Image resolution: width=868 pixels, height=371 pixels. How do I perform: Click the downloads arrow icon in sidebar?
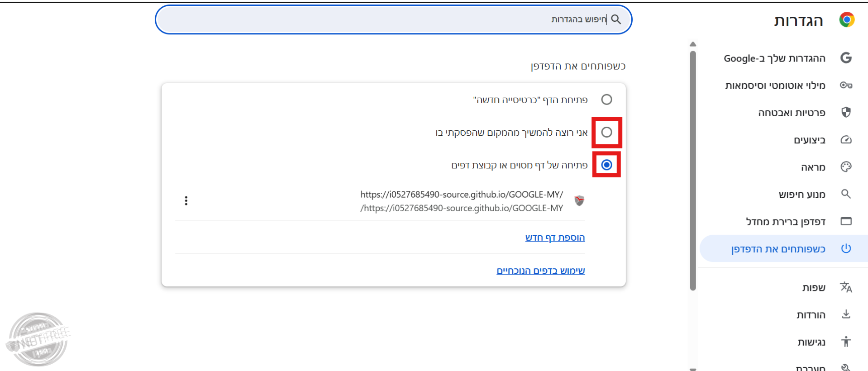(x=846, y=314)
